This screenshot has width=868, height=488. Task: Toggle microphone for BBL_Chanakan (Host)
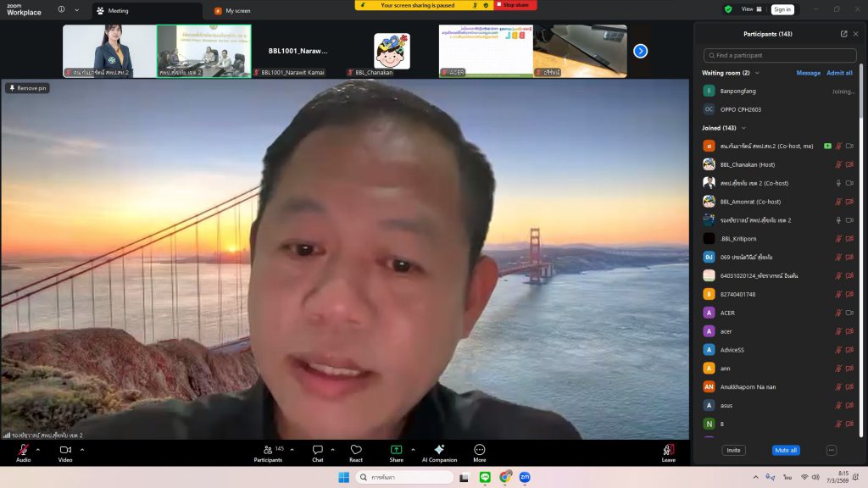(838, 164)
